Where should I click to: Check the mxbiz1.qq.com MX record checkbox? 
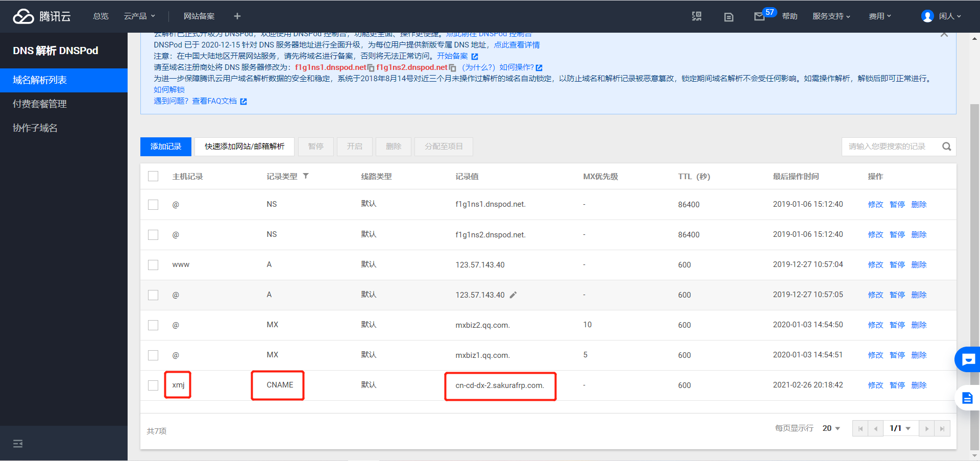(153, 355)
